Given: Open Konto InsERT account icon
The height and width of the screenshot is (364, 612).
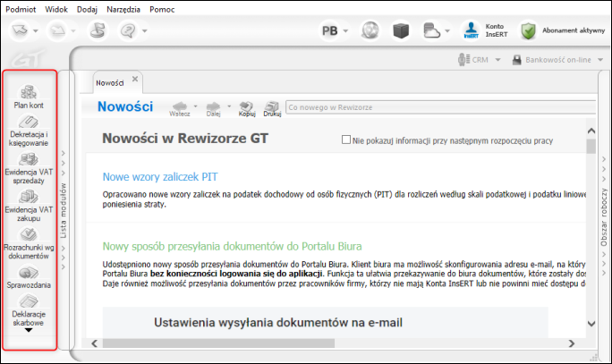Looking at the screenshot, I should pyautogui.click(x=472, y=30).
